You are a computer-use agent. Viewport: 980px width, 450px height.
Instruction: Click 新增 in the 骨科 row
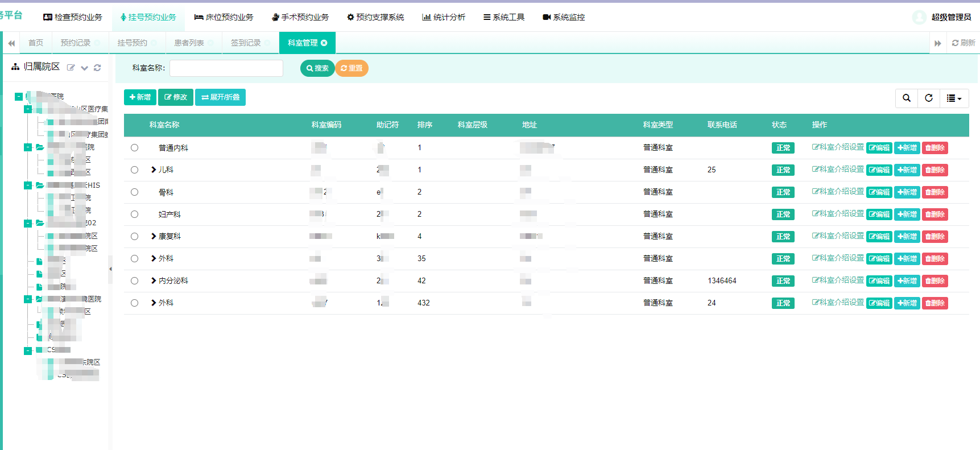tap(907, 192)
